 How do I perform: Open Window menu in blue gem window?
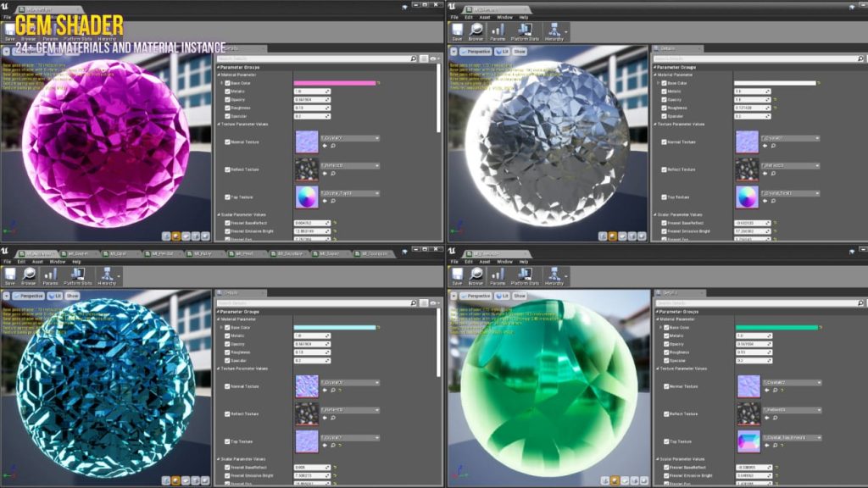(58, 262)
